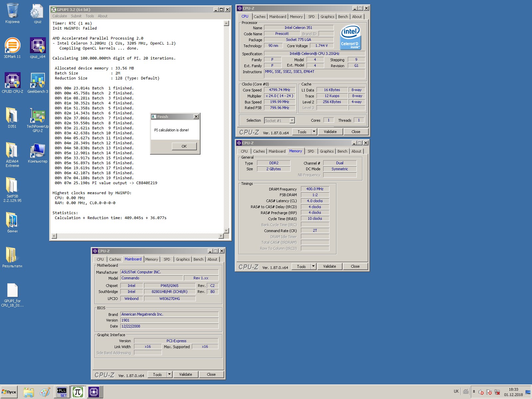532x399 pixels.
Task: Click GPUPI horizontal scrollbar right arrow
Action: [x=221, y=236]
